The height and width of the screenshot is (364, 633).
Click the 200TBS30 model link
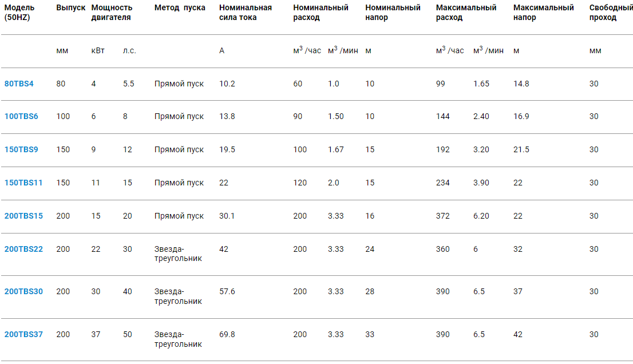pyautogui.click(x=23, y=292)
